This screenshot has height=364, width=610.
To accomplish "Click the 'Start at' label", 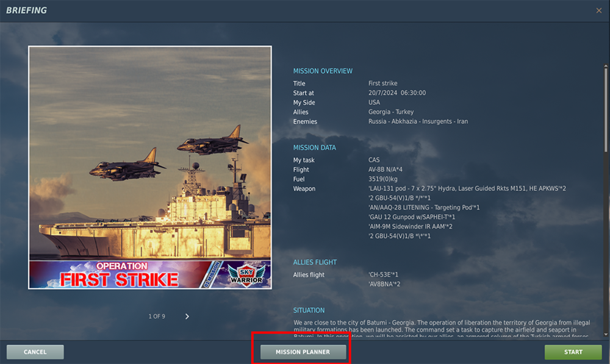I will point(303,93).
